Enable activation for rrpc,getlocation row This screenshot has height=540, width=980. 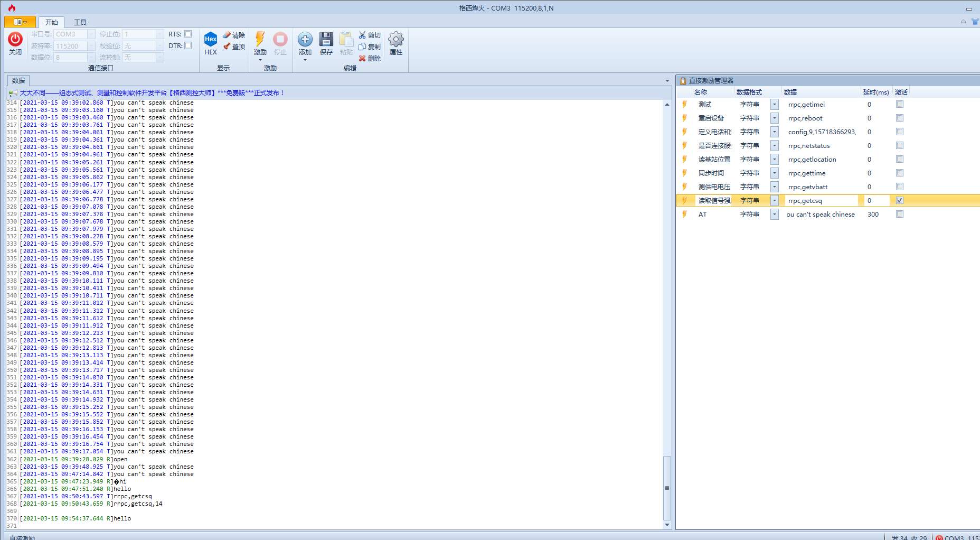(900, 160)
